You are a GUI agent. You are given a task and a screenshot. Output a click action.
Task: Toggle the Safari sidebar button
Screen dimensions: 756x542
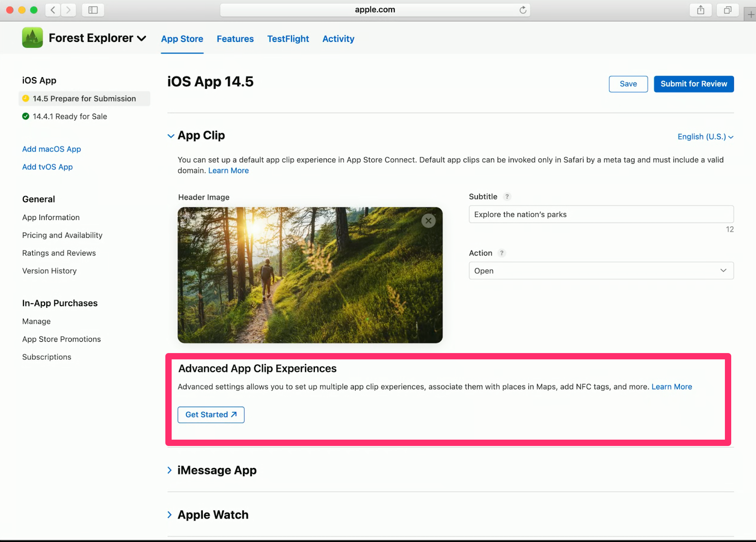tap(93, 10)
